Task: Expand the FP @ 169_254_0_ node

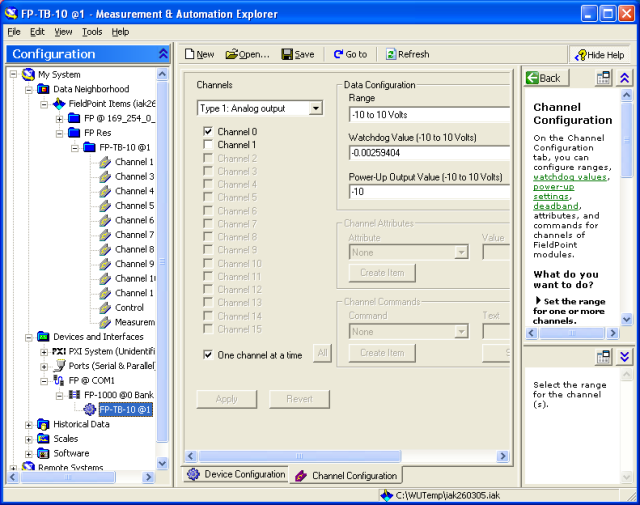Action: 60,119
